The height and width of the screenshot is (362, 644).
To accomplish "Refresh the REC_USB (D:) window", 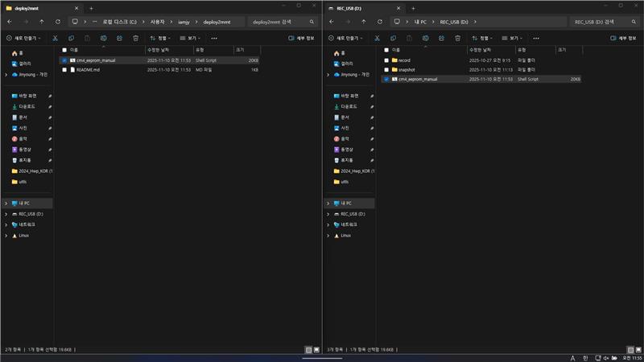I will pos(380,22).
